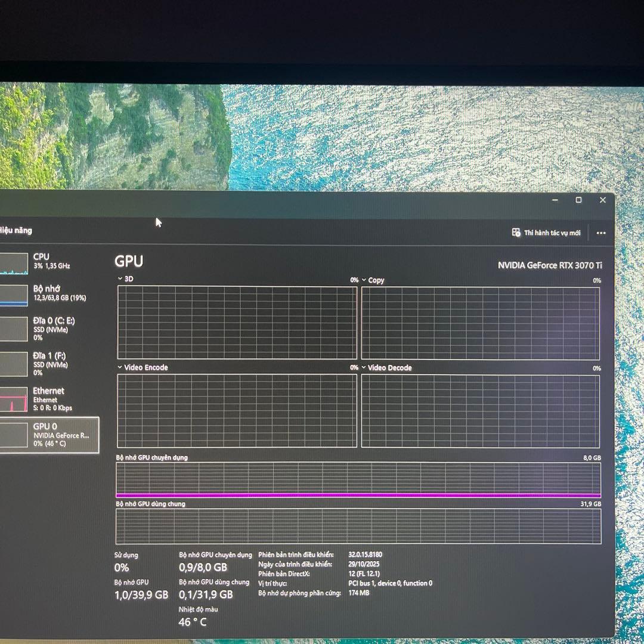Screen dimensions: 644x644
Task: Open the ellipsis (...) options icon
Action: tap(600, 233)
